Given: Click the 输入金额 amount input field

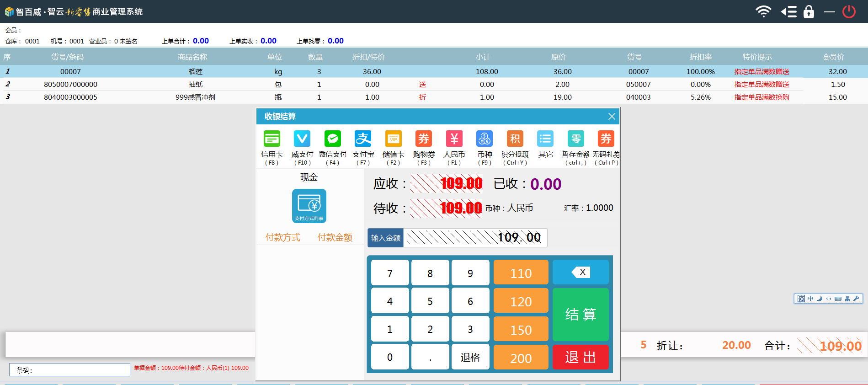Looking at the screenshot, I should pos(474,238).
